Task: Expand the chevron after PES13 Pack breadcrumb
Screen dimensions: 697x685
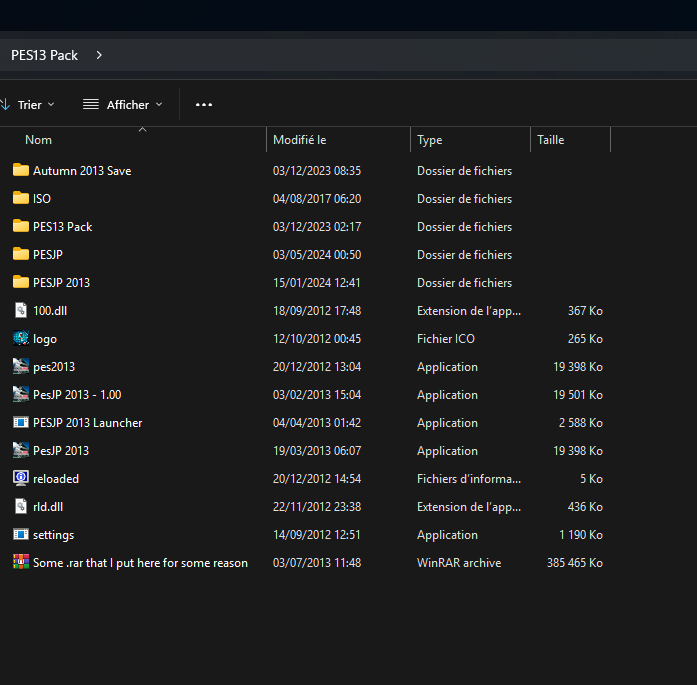Action: pos(99,55)
